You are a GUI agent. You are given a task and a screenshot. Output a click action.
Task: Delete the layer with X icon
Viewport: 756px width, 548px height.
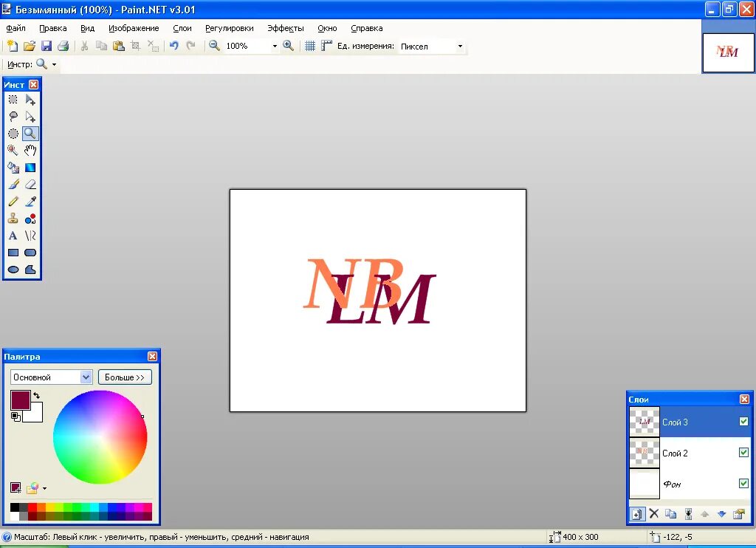[654, 514]
